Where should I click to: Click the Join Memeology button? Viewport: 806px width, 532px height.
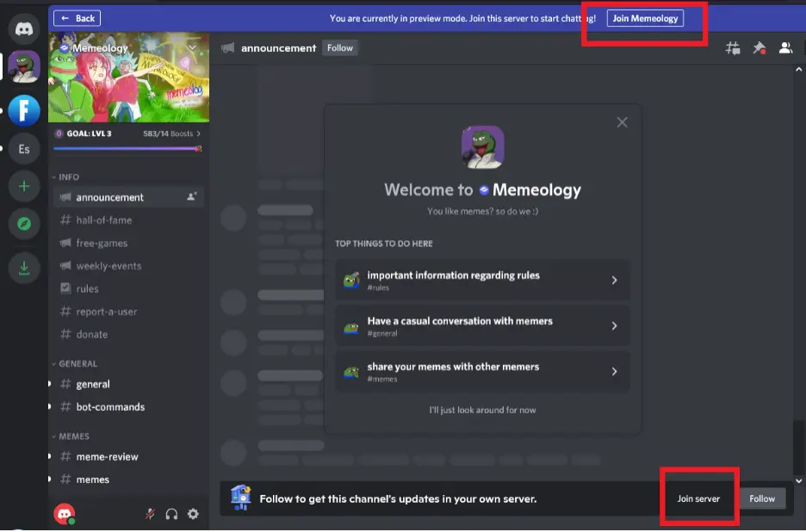point(645,18)
